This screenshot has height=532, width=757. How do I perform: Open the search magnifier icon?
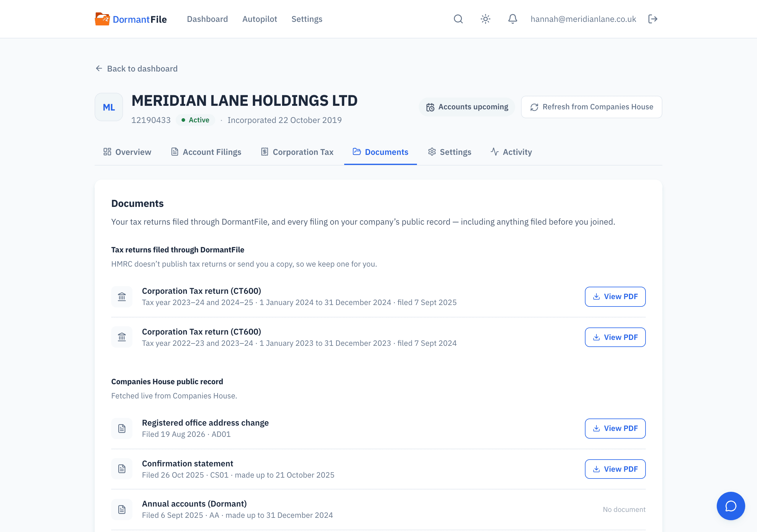point(458,19)
